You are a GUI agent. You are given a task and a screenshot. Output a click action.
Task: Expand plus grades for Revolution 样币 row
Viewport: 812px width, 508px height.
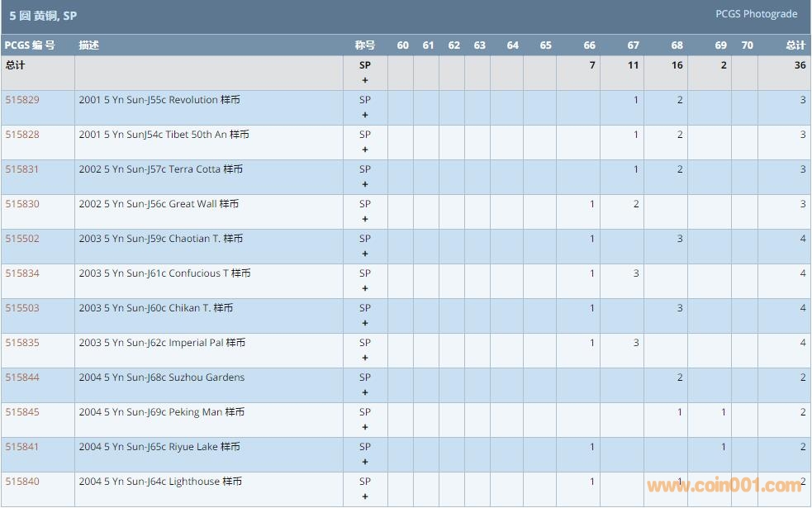click(365, 115)
